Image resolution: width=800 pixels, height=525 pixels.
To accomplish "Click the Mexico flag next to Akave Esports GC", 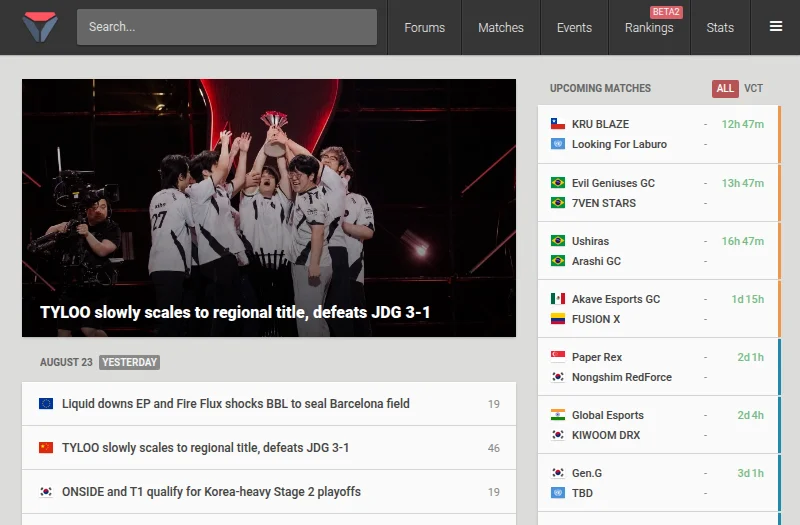I will [558, 299].
